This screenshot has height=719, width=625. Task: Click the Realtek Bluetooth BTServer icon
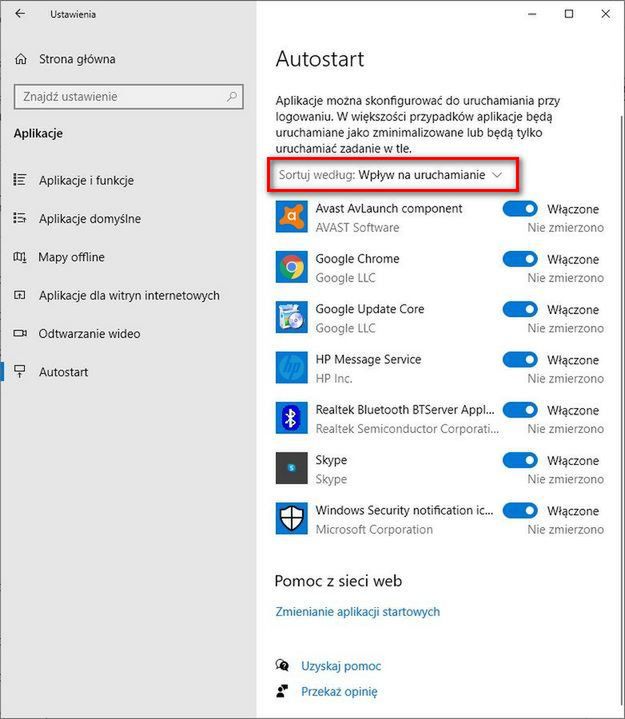pos(291,418)
